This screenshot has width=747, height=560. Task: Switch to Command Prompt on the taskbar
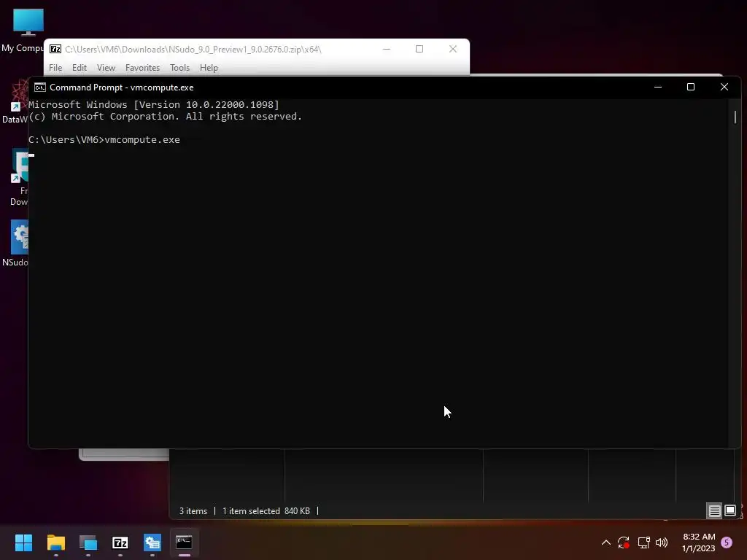[184, 542]
